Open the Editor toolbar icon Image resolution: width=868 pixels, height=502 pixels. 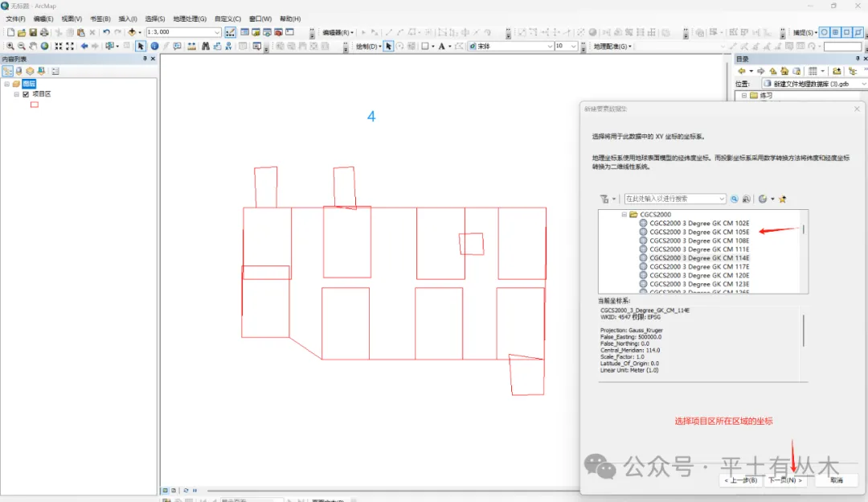point(231,33)
